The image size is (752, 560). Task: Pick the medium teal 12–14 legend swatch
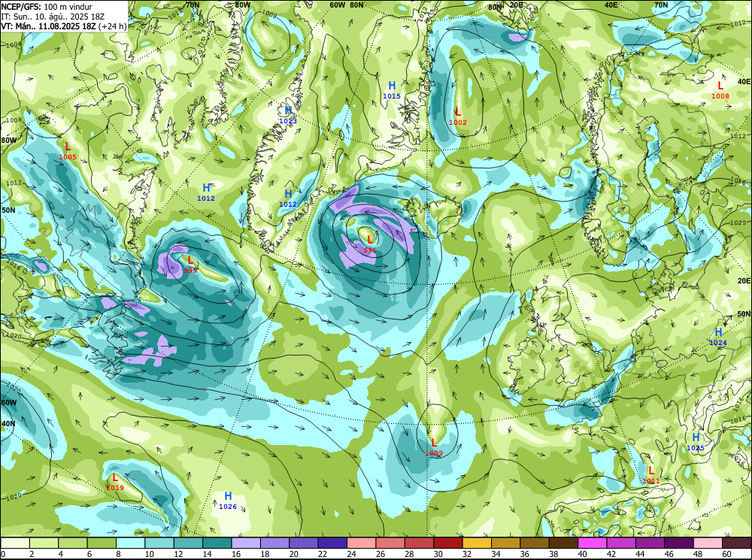pos(189,543)
